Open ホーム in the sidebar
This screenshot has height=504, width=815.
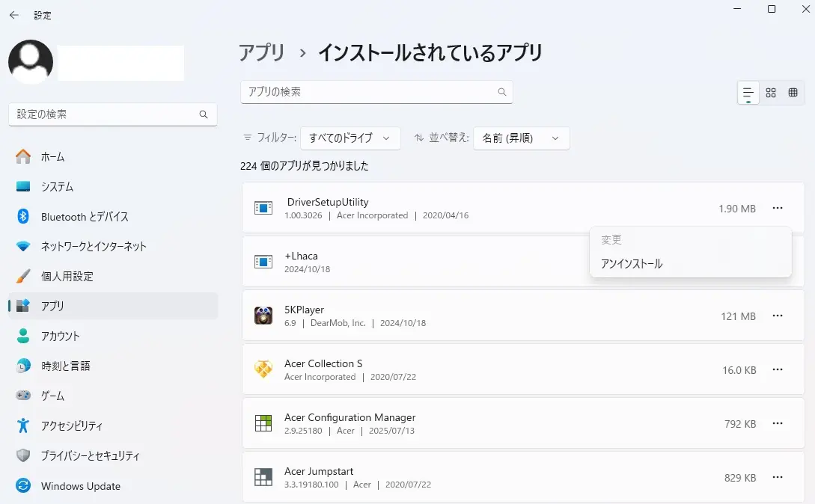click(113, 156)
